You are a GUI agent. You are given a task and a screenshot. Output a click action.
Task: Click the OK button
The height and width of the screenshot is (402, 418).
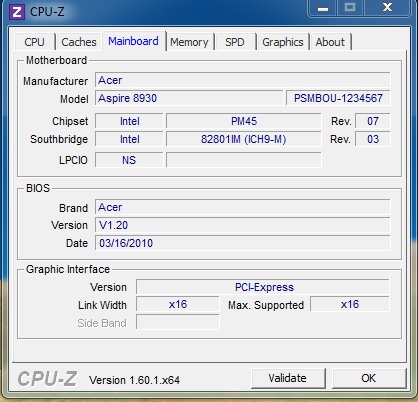369,378
